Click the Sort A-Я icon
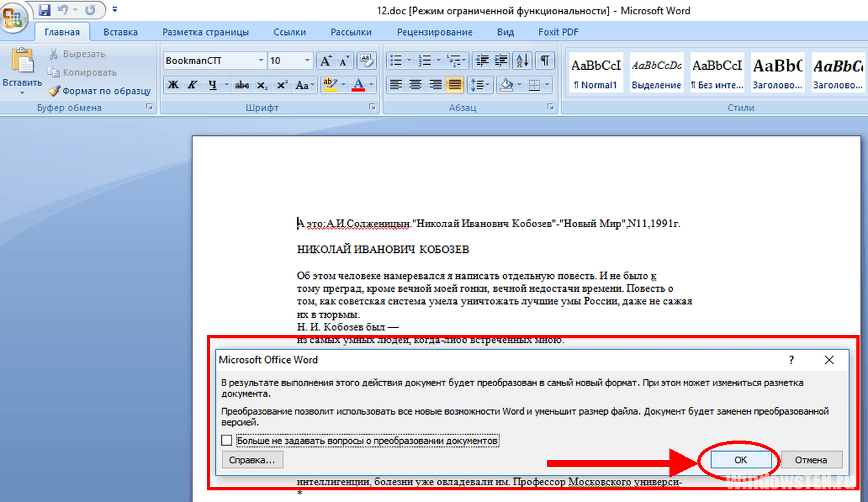This screenshot has height=502, width=868. coord(521,60)
